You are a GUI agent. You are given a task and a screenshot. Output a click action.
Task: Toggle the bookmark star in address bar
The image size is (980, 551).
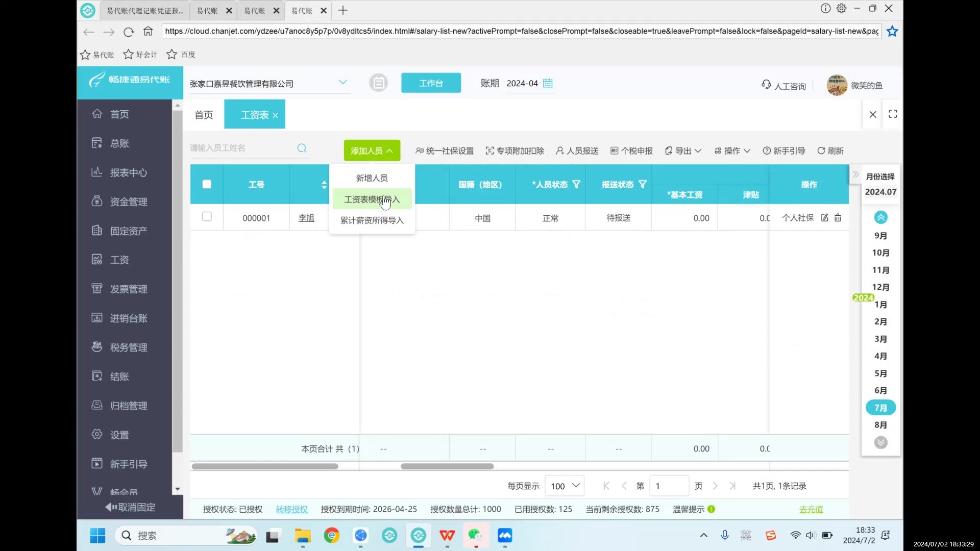[893, 31]
